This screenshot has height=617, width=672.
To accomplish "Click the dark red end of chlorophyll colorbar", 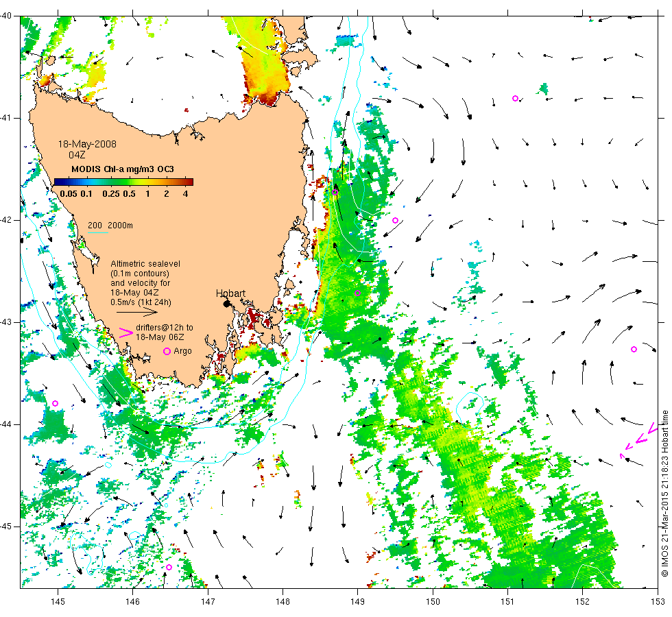I will click(x=189, y=182).
